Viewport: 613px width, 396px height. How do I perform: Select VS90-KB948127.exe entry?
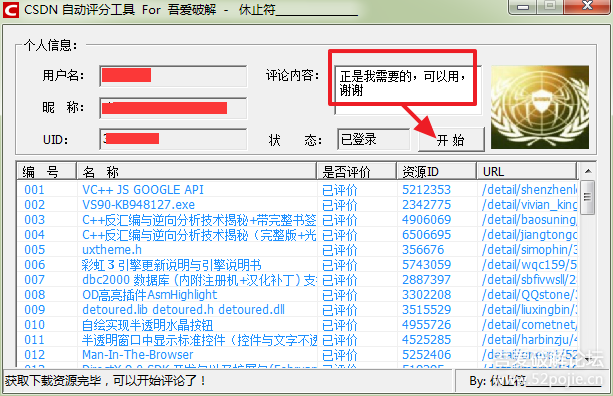point(138,205)
